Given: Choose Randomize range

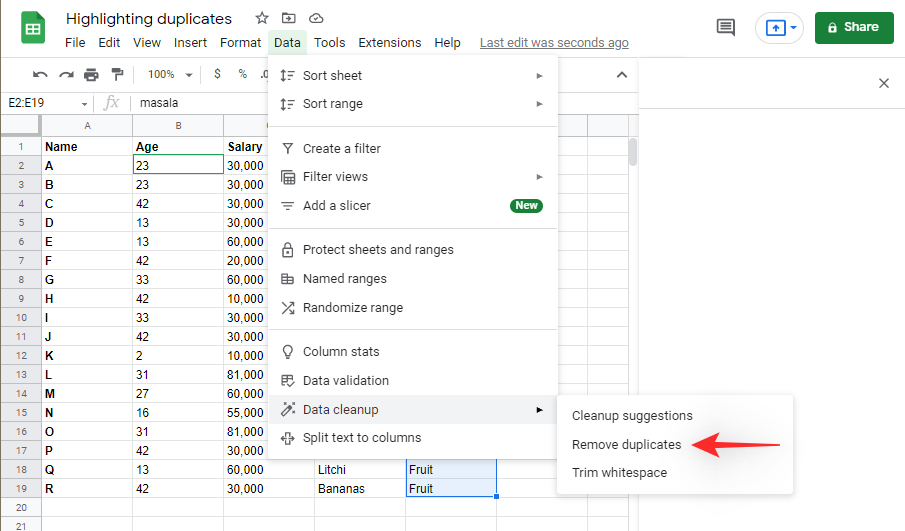Looking at the screenshot, I should (413, 308).
